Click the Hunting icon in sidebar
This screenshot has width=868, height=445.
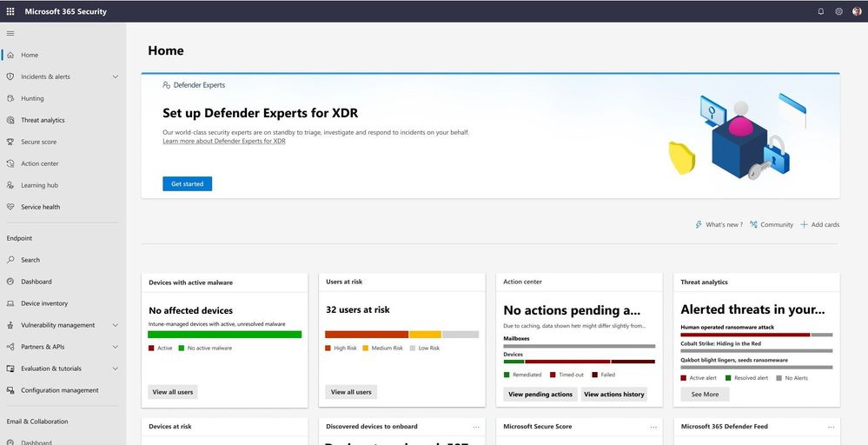pos(10,98)
